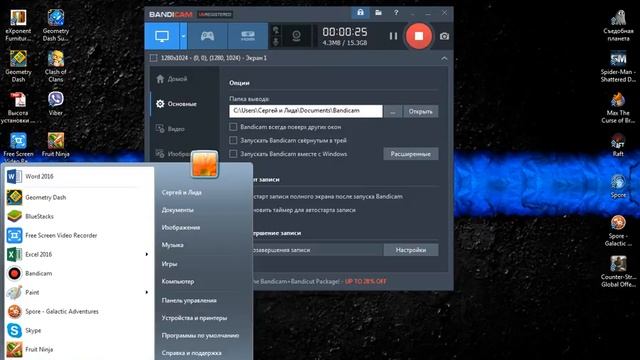Select the Fruit Ninja desktop icon
Image resolution: width=640 pixels, height=360 pixels.
tap(56, 145)
